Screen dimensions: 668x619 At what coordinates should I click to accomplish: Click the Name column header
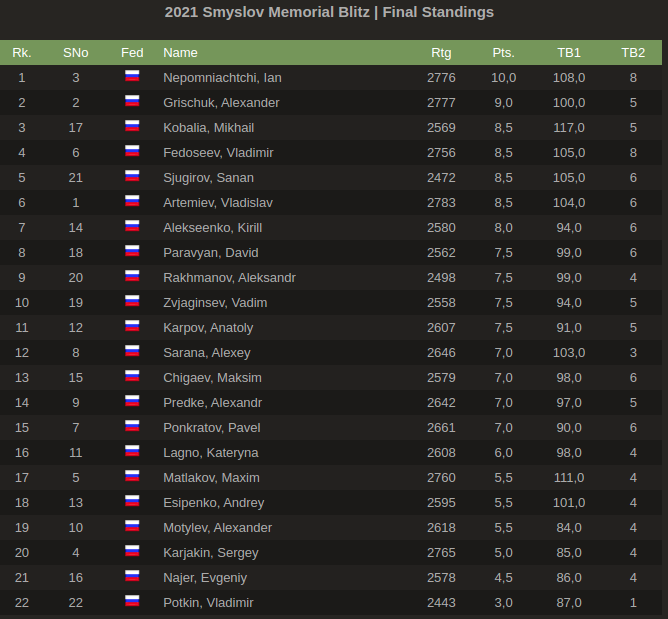click(181, 52)
